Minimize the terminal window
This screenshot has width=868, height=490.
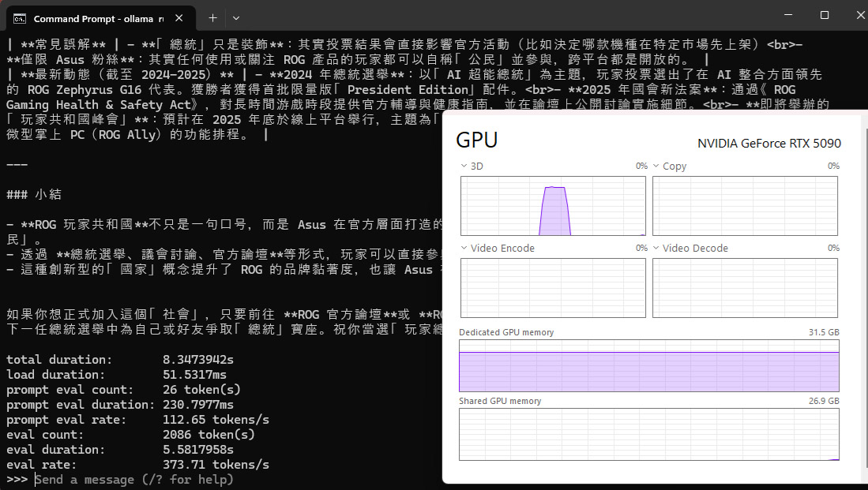click(x=787, y=15)
